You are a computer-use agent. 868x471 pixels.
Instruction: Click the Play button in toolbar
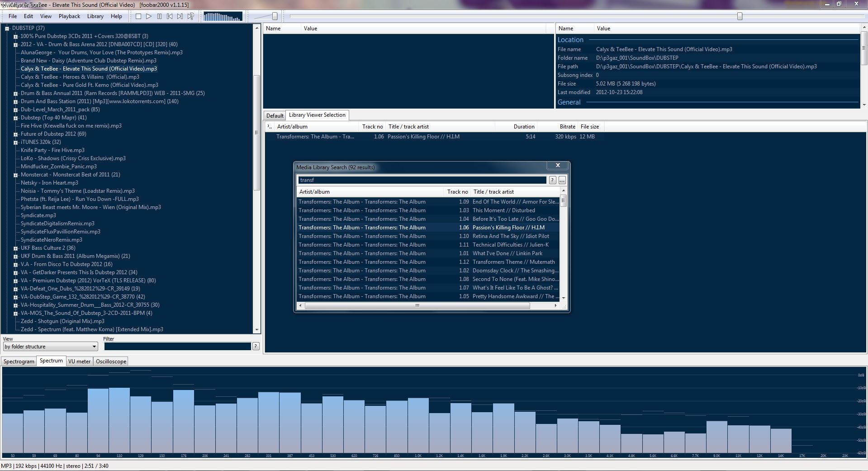[149, 16]
